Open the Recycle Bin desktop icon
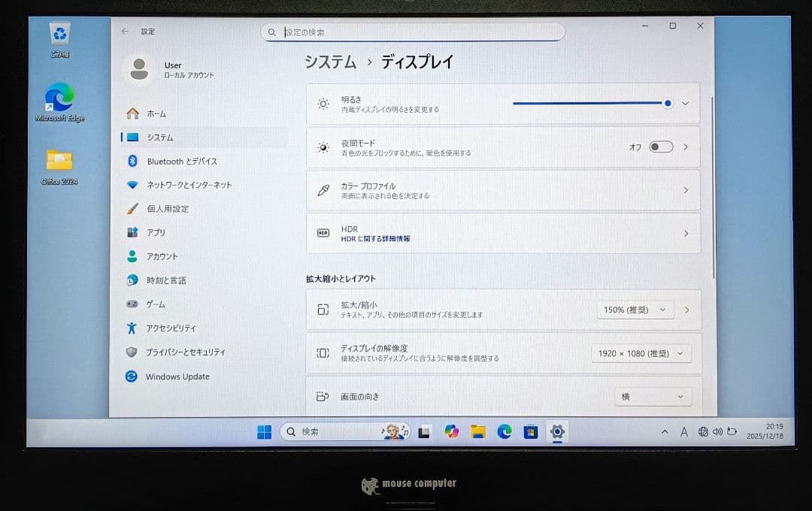This screenshot has height=511, width=812. coord(60,40)
